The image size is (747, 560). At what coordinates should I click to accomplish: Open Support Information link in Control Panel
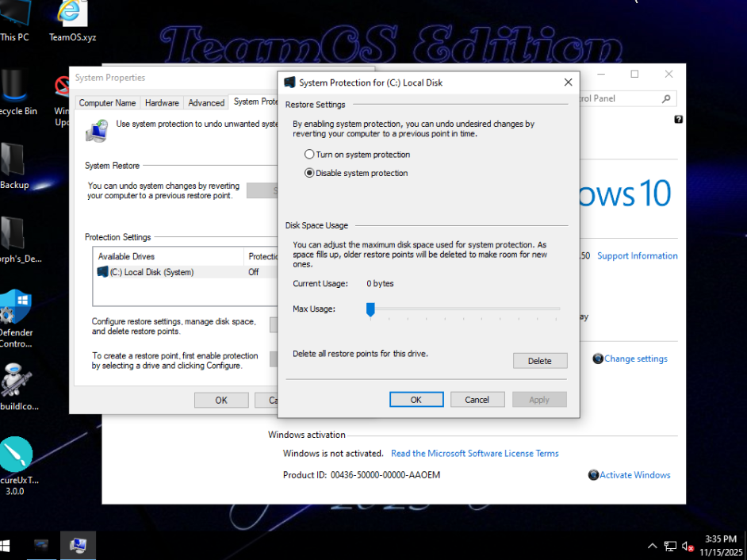click(637, 256)
